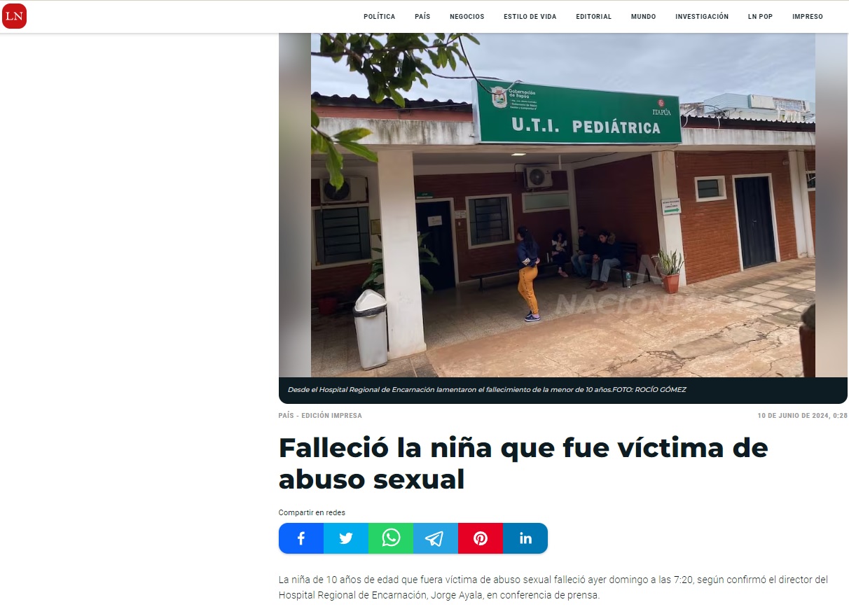Click the LN red logo icon
Viewport: 849px width, 616px height.
click(14, 16)
